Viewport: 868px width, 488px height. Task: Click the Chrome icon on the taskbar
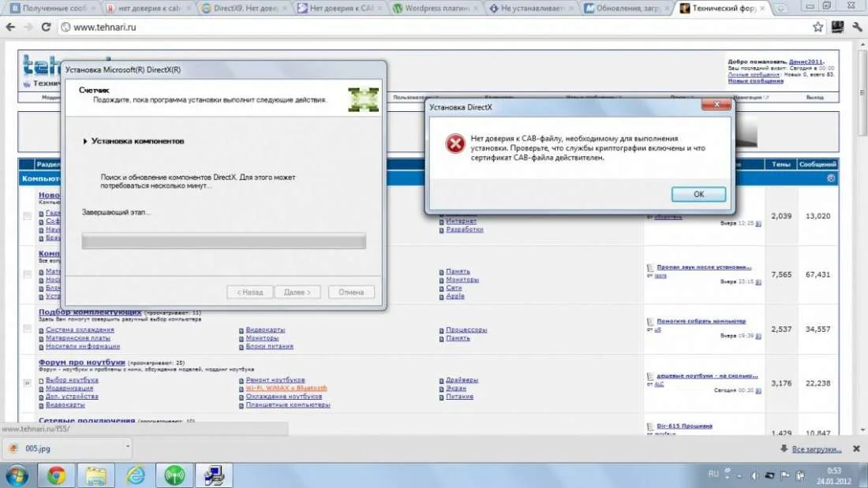[56, 476]
